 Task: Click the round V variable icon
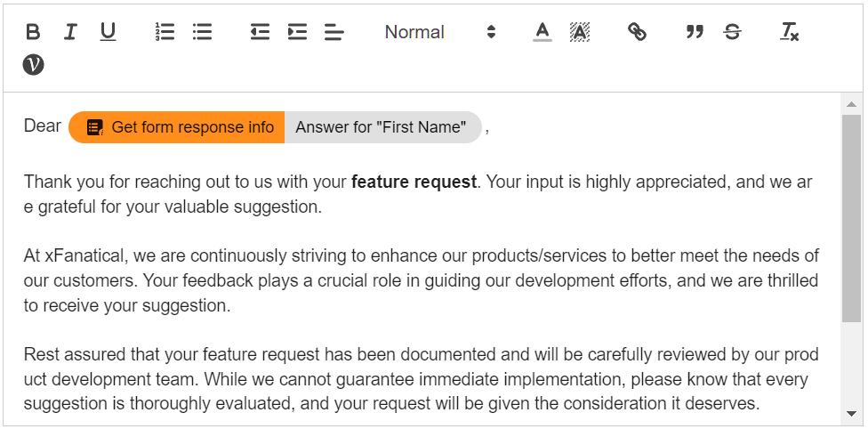coord(33,64)
